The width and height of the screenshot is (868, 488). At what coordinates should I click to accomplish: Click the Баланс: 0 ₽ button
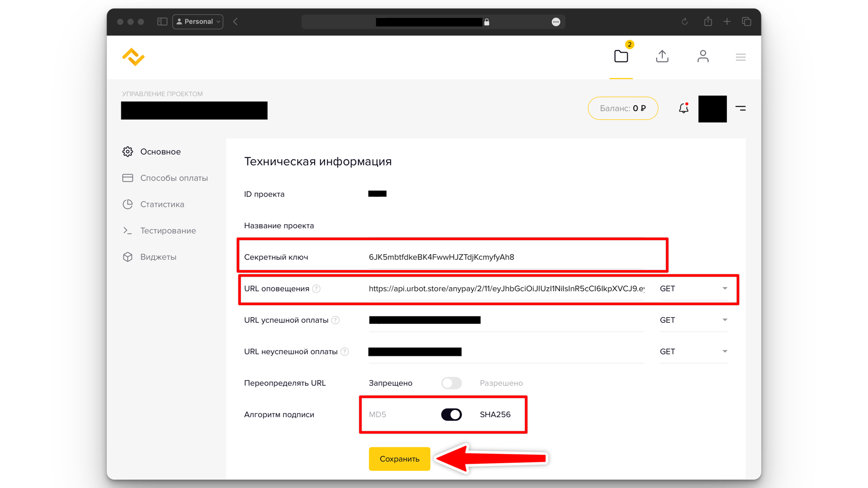(623, 108)
